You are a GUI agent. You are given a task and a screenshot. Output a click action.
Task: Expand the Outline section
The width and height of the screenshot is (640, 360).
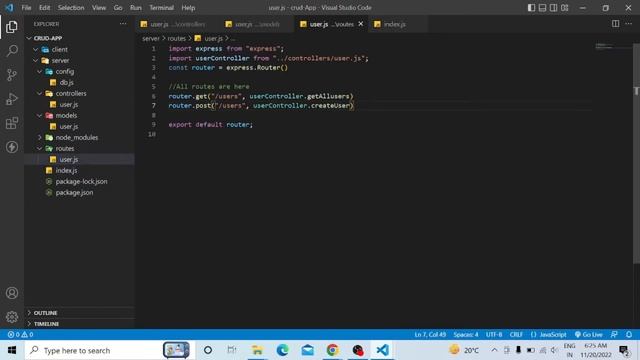pos(80,313)
